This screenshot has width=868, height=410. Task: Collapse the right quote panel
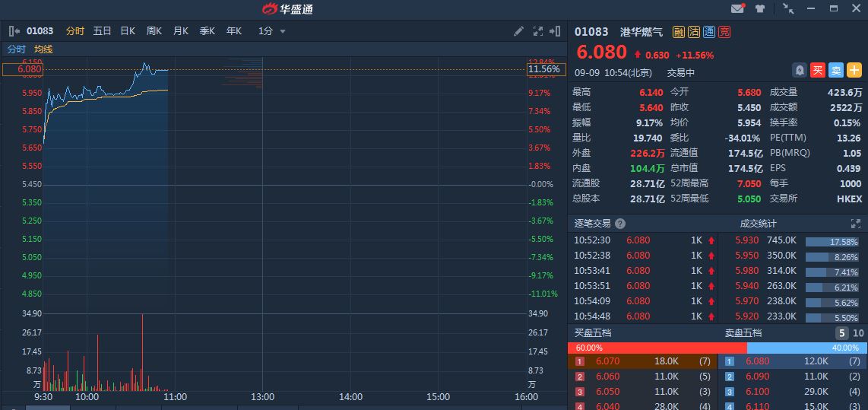[556, 31]
